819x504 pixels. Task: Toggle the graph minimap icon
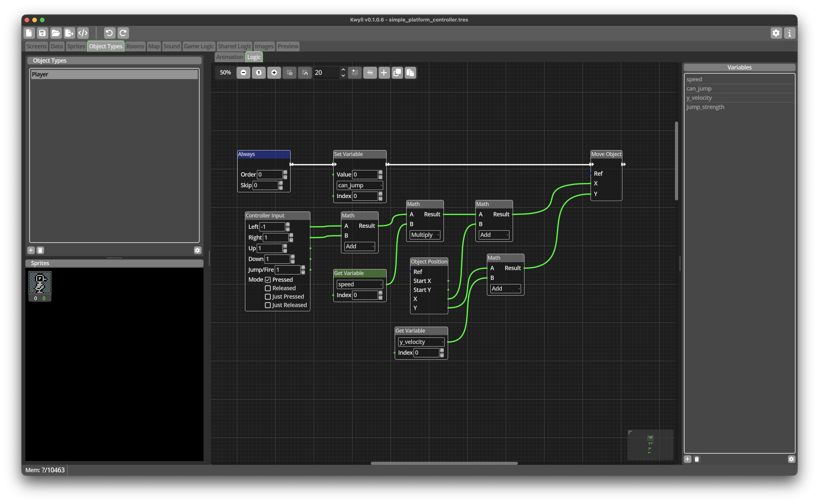[x=355, y=73]
